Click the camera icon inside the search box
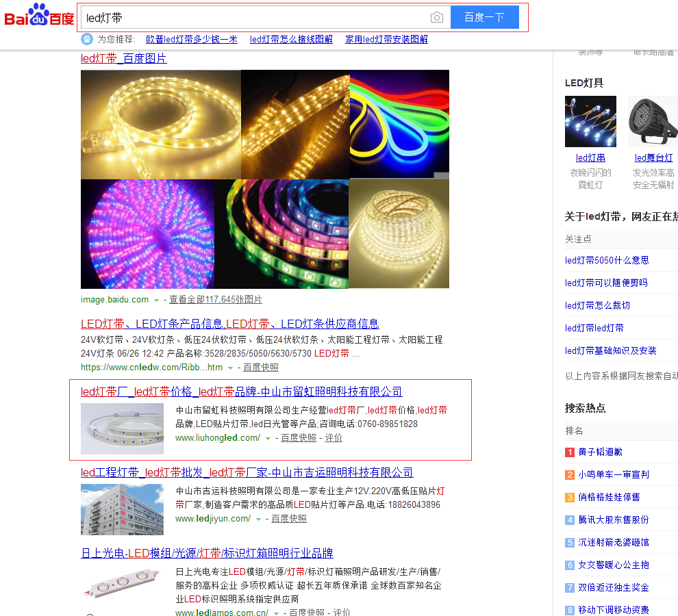The width and height of the screenshot is (678, 616). pyautogui.click(x=436, y=17)
